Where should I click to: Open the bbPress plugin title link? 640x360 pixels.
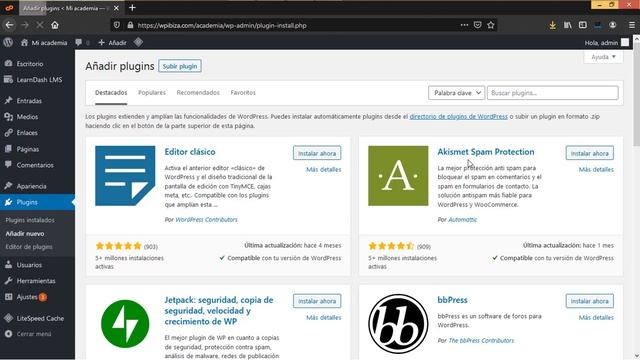pyautogui.click(x=452, y=300)
